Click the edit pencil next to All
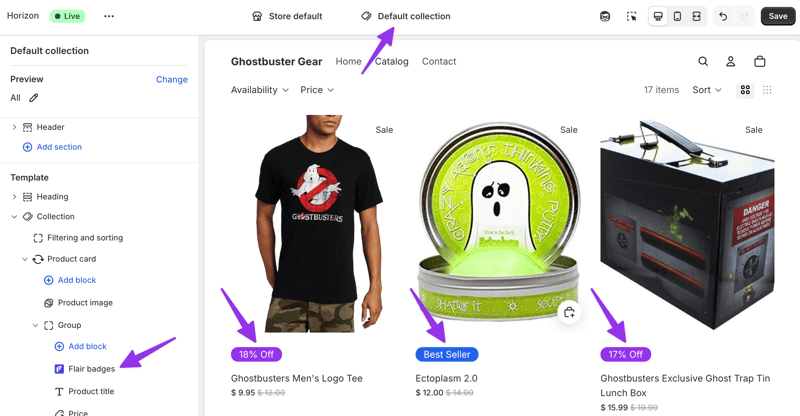This screenshot has width=800, height=416. (x=34, y=98)
